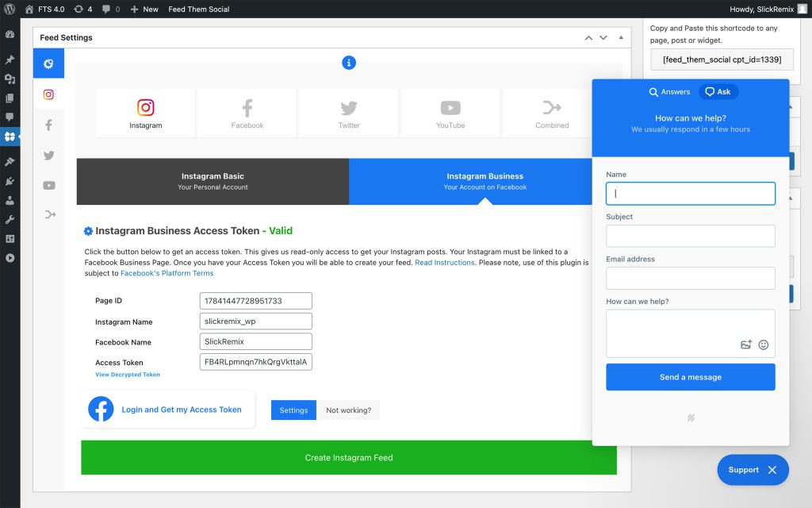Open the Users admin menu icon
This screenshot has height=508, width=812.
[10, 200]
